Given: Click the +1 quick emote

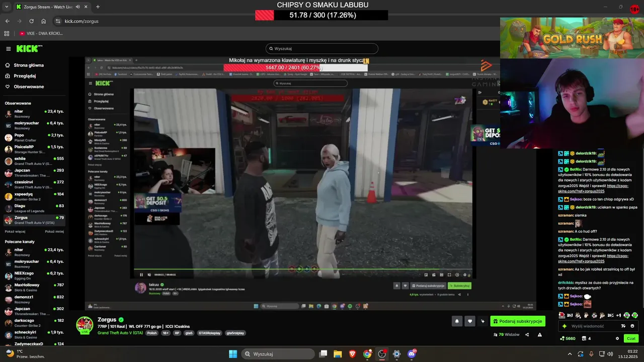Looking at the screenshot, I should point(618,315).
